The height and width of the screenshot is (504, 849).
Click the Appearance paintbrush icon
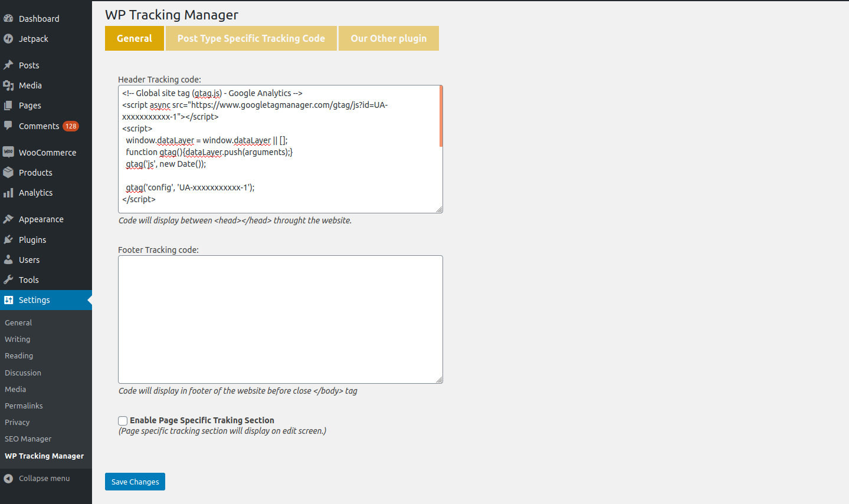point(8,219)
